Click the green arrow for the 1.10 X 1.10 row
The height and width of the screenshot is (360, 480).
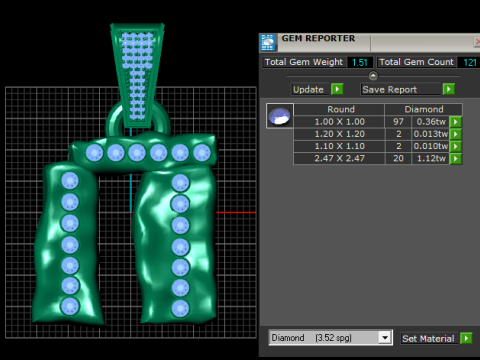pyautogui.click(x=456, y=146)
